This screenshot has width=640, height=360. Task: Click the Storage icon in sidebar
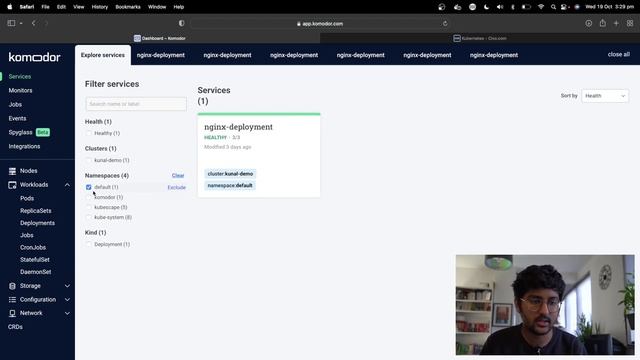[x=12, y=286]
